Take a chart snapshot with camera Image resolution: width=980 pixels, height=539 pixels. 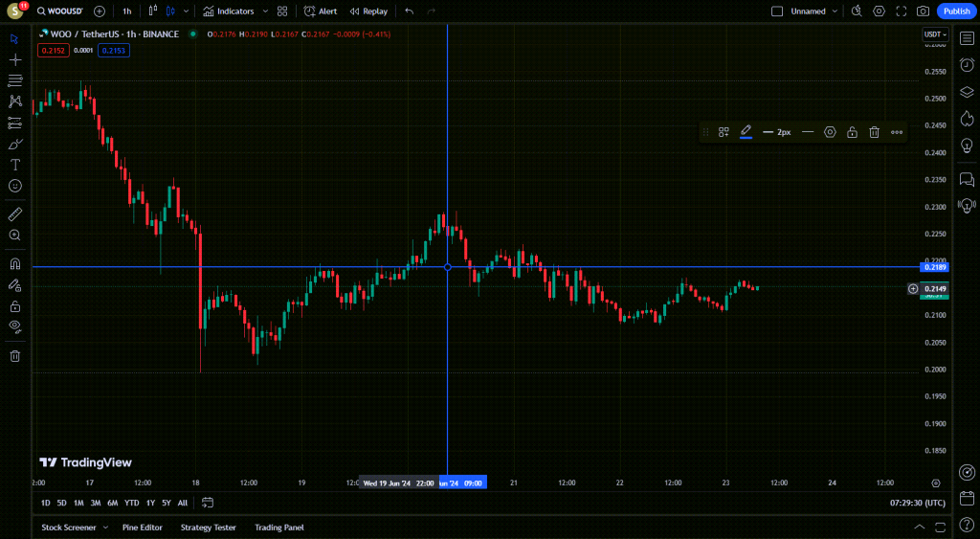click(923, 11)
